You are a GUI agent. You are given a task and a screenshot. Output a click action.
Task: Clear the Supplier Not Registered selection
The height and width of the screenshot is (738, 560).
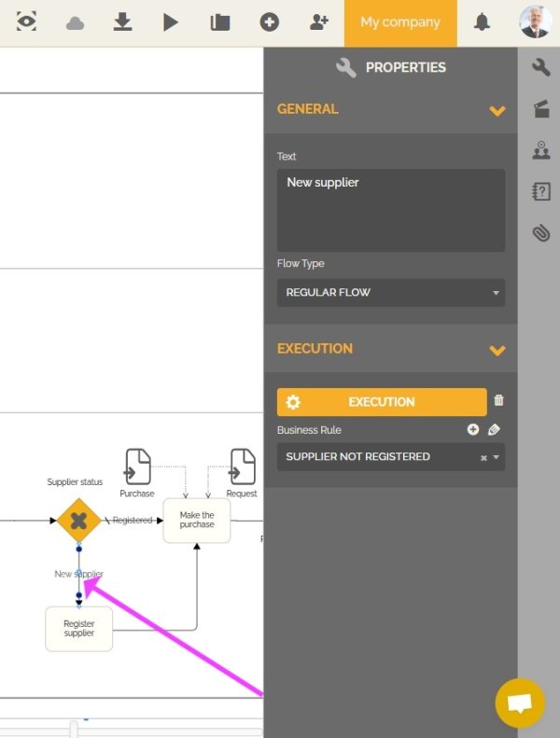tap(483, 457)
